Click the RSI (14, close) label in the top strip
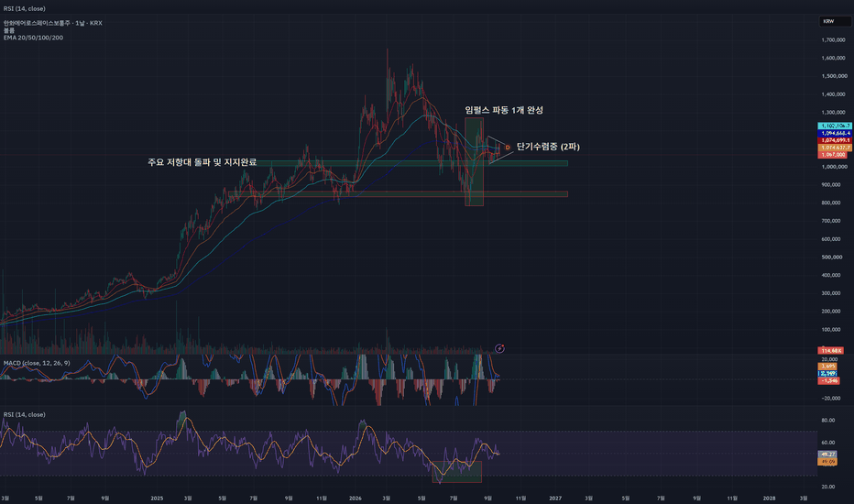 (x=25, y=9)
